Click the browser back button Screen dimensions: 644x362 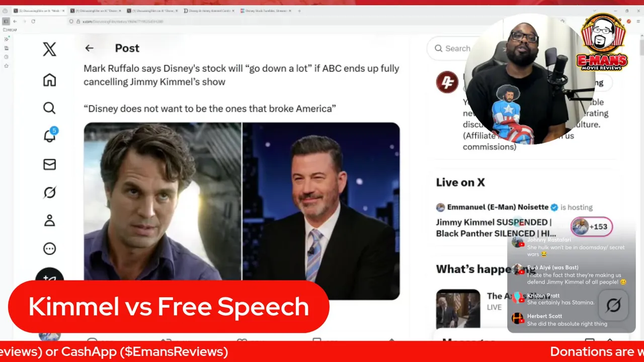(15, 21)
